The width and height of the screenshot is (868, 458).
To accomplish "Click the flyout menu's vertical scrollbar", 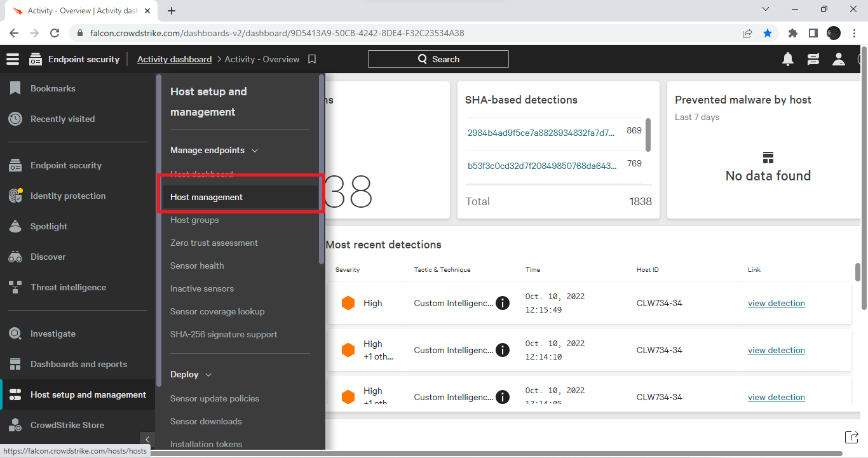I will click(322, 170).
